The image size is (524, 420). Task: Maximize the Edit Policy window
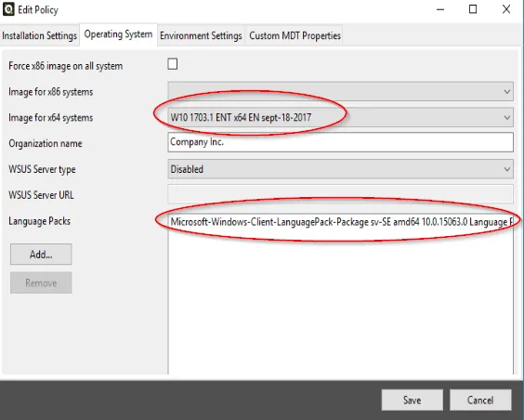point(473,9)
